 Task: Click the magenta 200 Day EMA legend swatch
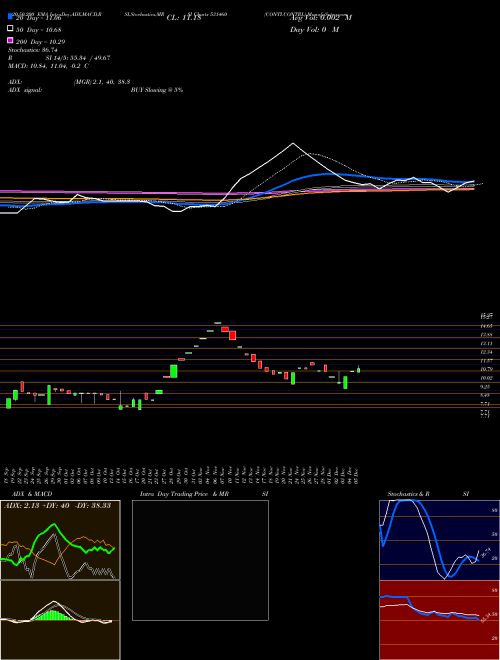(x=11, y=40)
